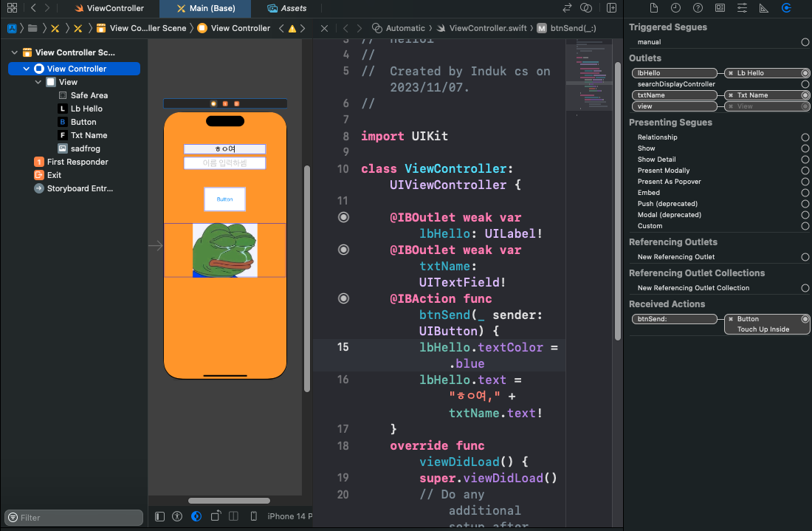
Task: Show the File inspector
Action: pos(653,8)
